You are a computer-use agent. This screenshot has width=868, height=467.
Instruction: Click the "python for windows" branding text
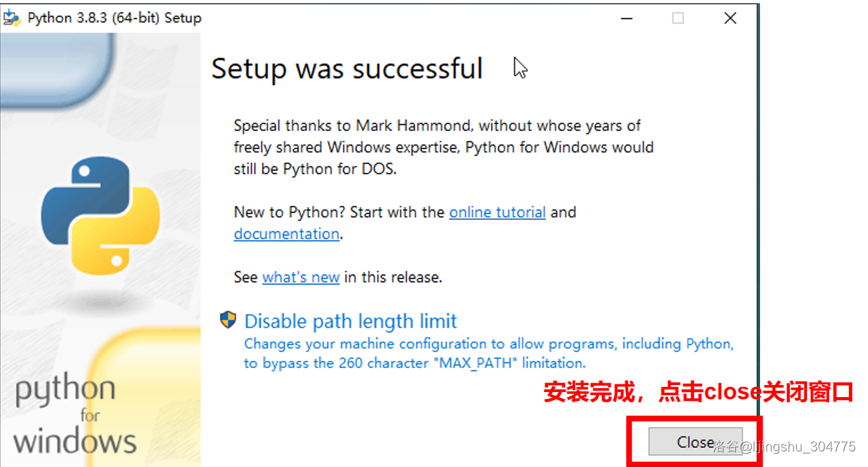click(74, 415)
